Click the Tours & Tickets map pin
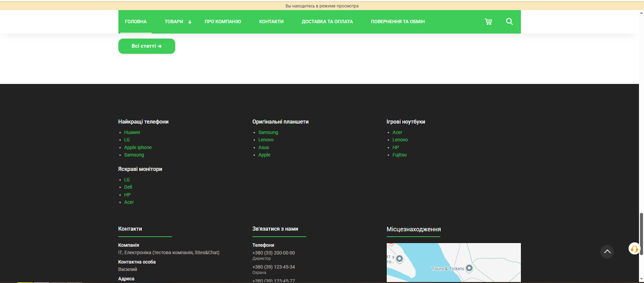This screenshot has height=283, width=644. (469, 268)
